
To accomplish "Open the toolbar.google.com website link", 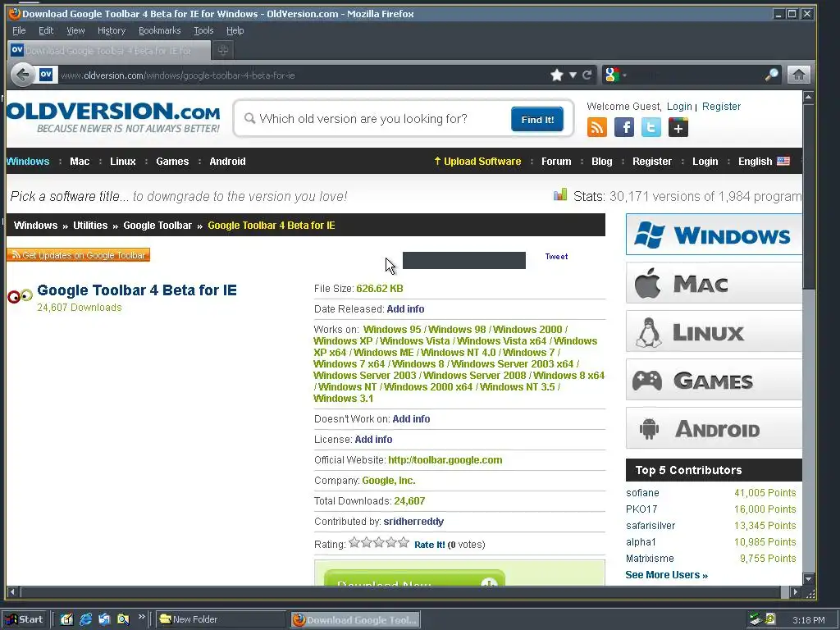I will (445, 459).
